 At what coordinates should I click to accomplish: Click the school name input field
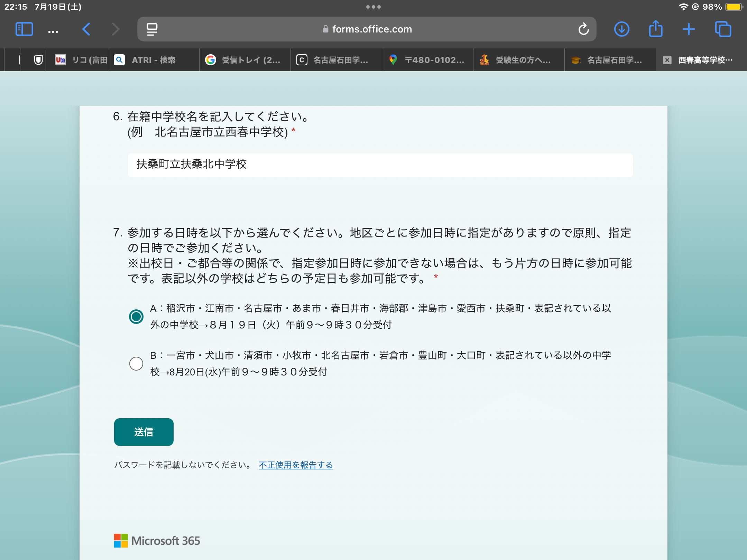(x=380, y=165)
